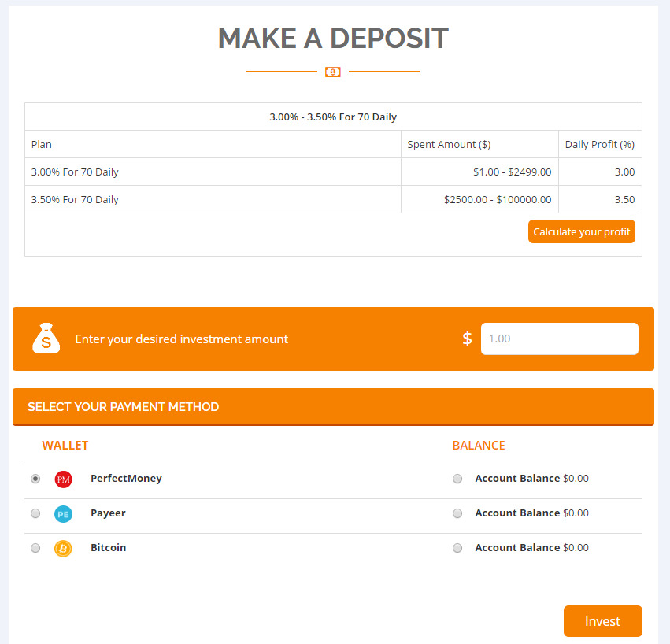Click the Bitcoin orange coin icon
The height and width of the screenshot is (644, 670).
point(63,549)
